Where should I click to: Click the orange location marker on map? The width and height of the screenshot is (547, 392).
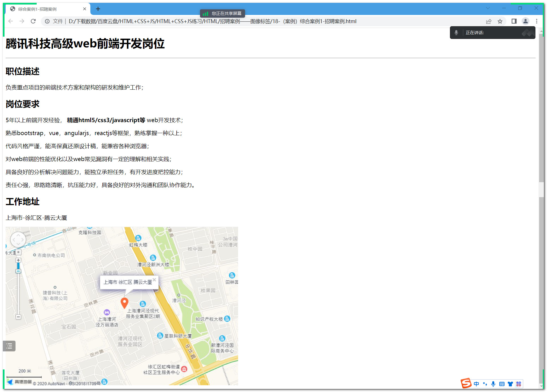[124, 303]
